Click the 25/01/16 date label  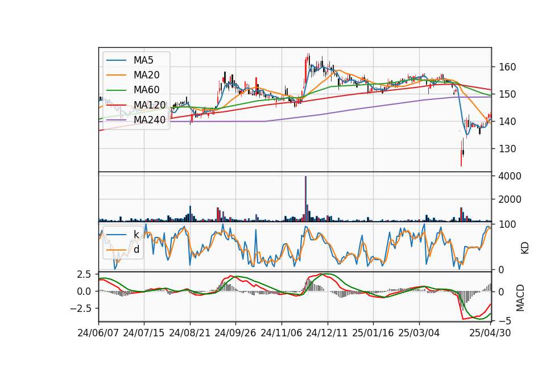click(x=373, y=333)
